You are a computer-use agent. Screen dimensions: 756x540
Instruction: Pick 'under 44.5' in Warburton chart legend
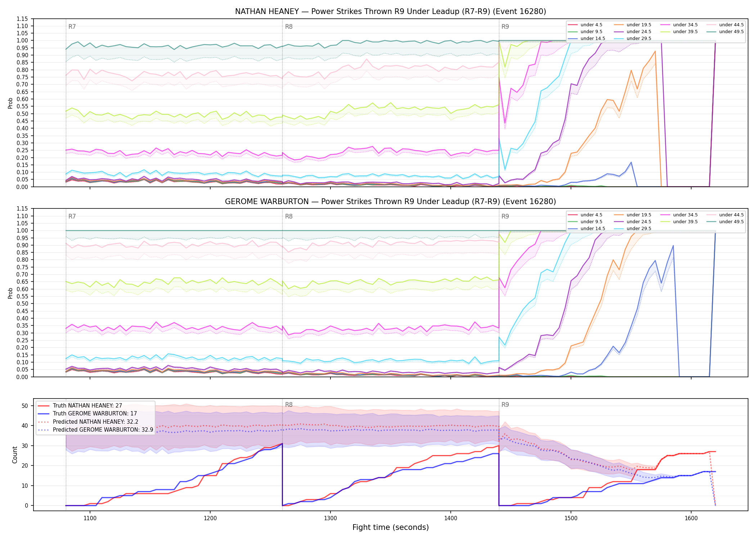click(x=725, y=215)
